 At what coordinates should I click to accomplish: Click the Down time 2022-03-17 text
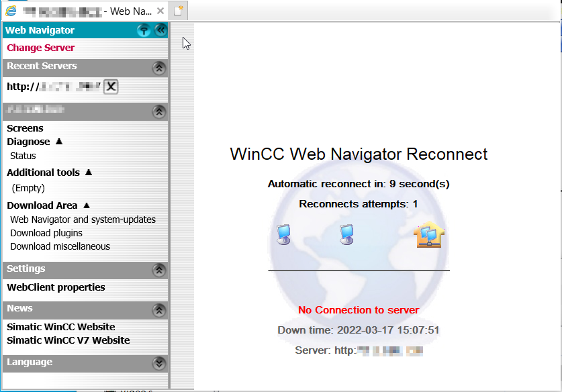point(359,330)
